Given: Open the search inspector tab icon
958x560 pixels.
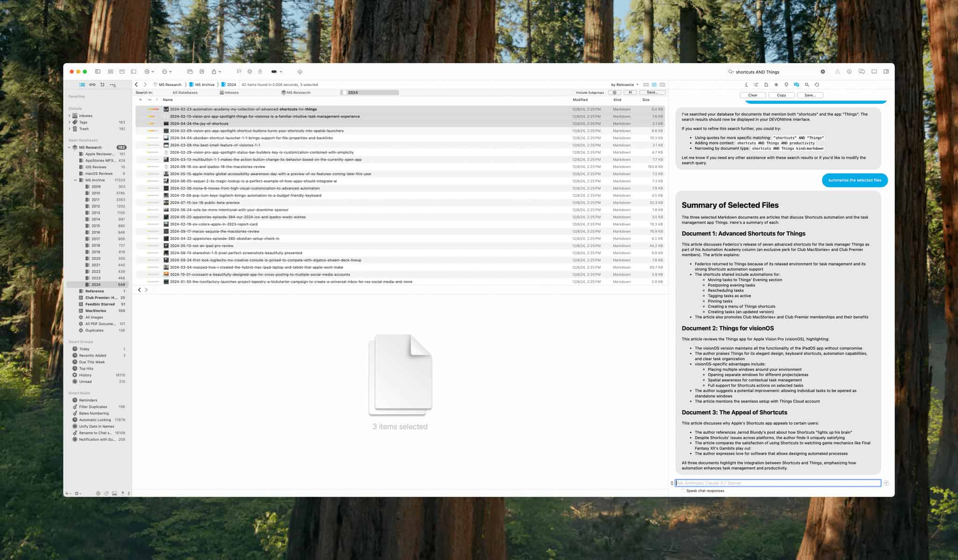Looking at the screenshot, I should point(807,85).
